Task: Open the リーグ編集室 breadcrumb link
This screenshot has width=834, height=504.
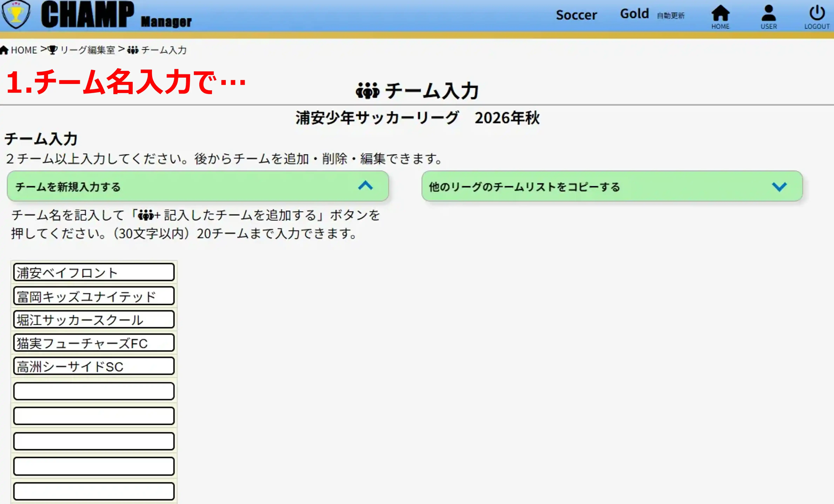Action: pos(82,50)
